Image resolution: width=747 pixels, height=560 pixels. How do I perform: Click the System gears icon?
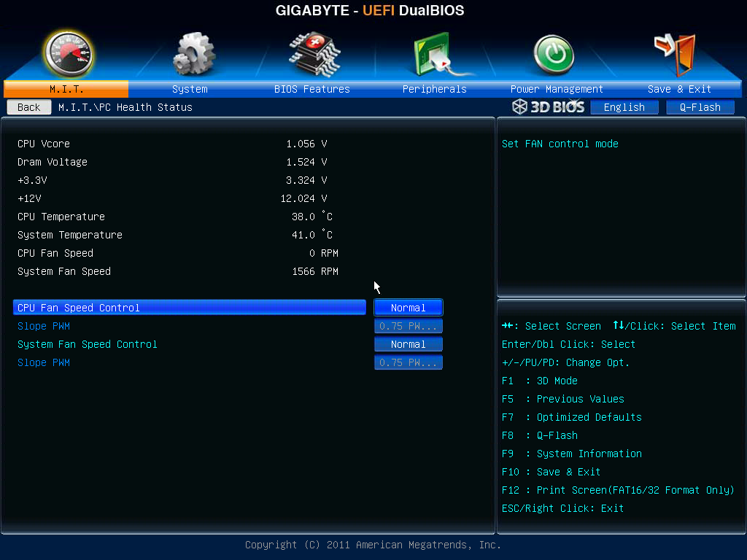tap(194, 54)
